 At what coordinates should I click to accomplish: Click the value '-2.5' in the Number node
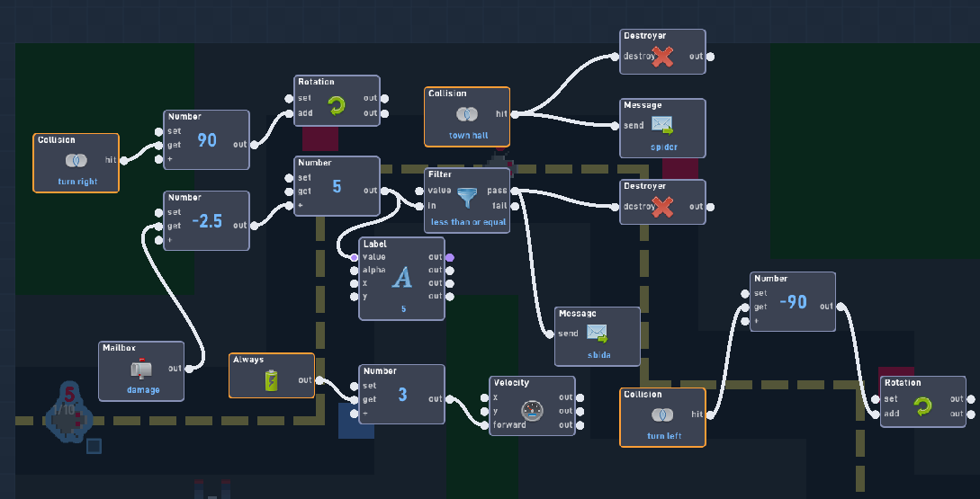pyautogui.click(x=207, y=220)
